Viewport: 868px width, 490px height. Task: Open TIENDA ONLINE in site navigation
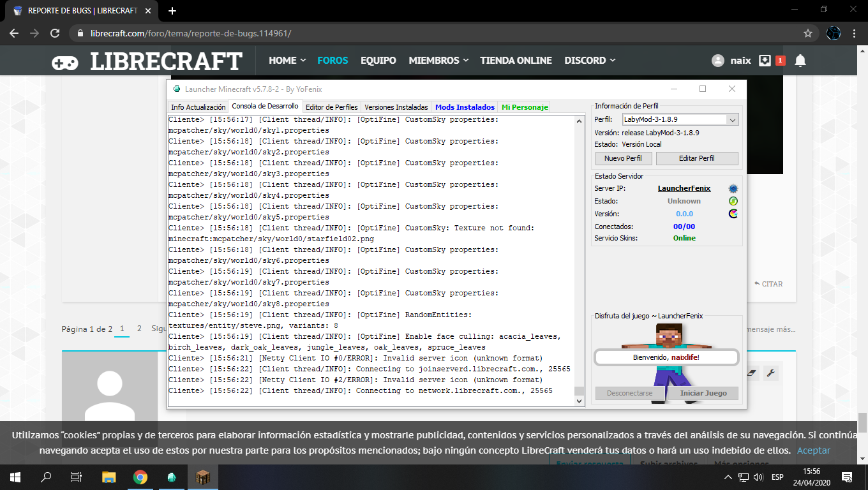[x=516, y=61]
